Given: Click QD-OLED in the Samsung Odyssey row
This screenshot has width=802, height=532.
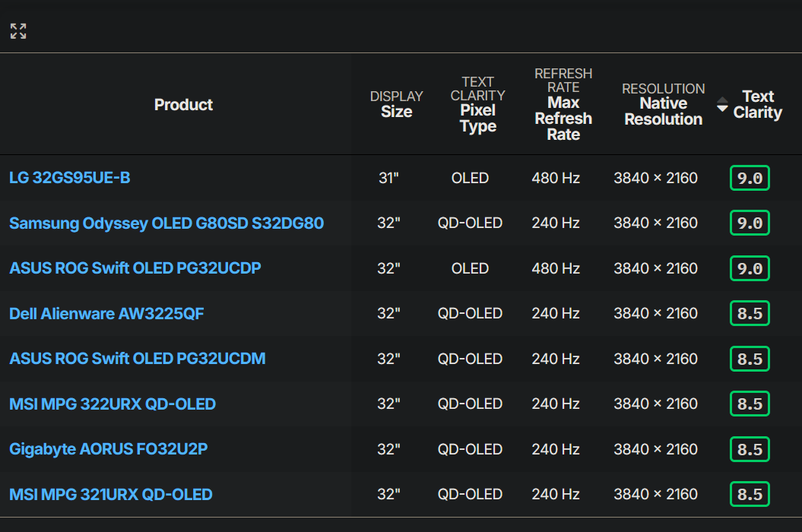Looking at the screenshot, I should coord(470,223).
